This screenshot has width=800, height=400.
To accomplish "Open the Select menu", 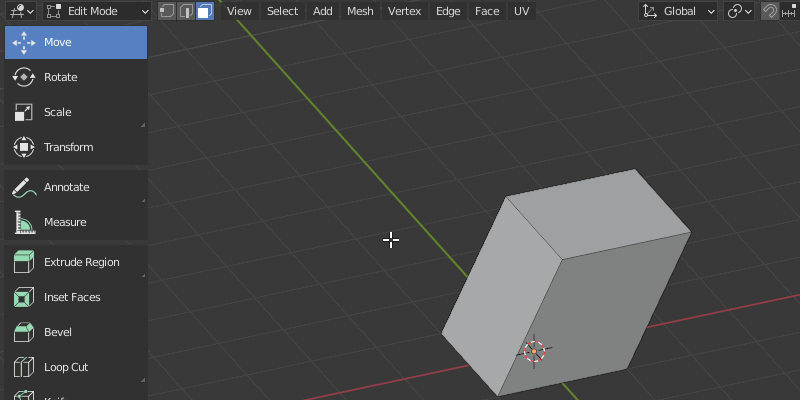I will click(282, 11).
